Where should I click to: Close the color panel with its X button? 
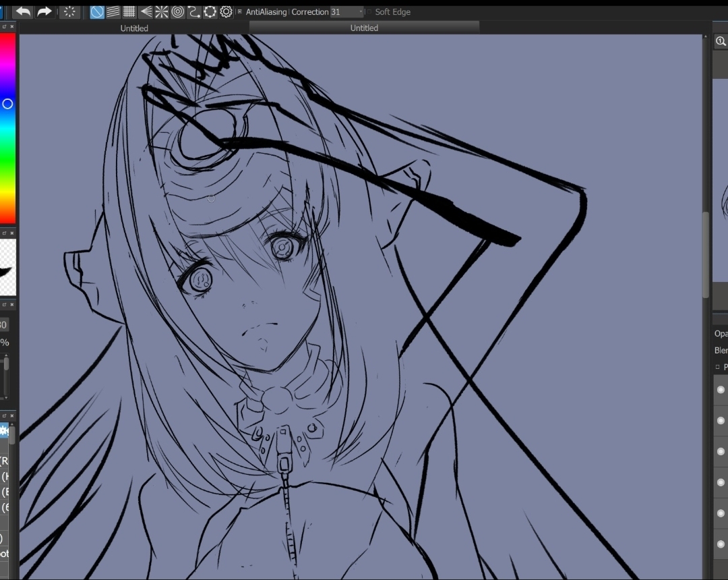tap(12, 26)
